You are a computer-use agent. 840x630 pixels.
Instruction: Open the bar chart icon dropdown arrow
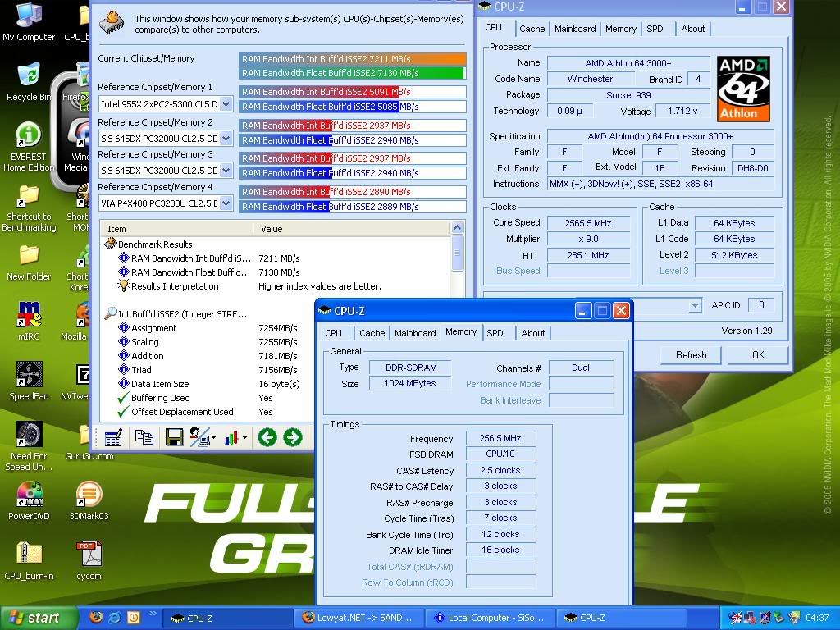tap(244, 438)
